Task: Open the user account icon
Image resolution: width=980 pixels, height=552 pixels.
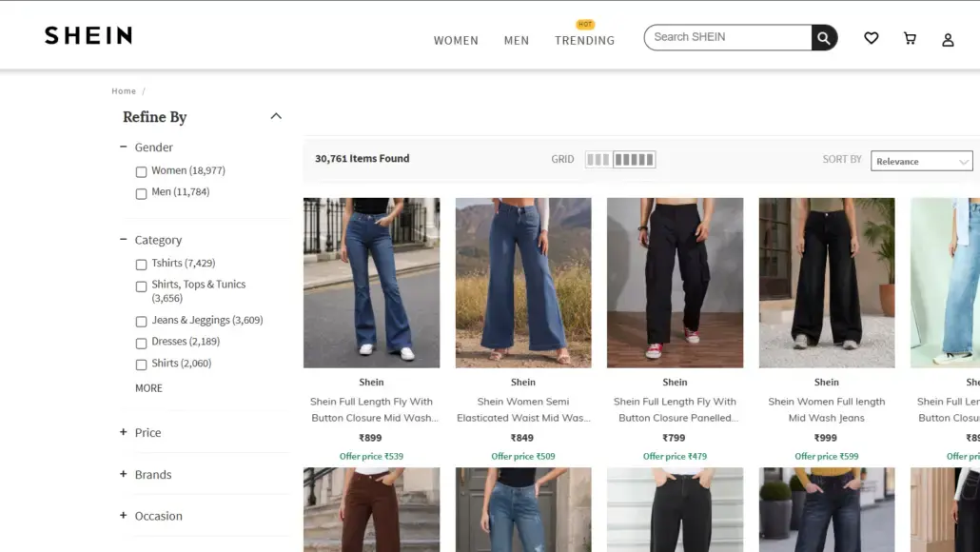Action: (x=948, y=40)
